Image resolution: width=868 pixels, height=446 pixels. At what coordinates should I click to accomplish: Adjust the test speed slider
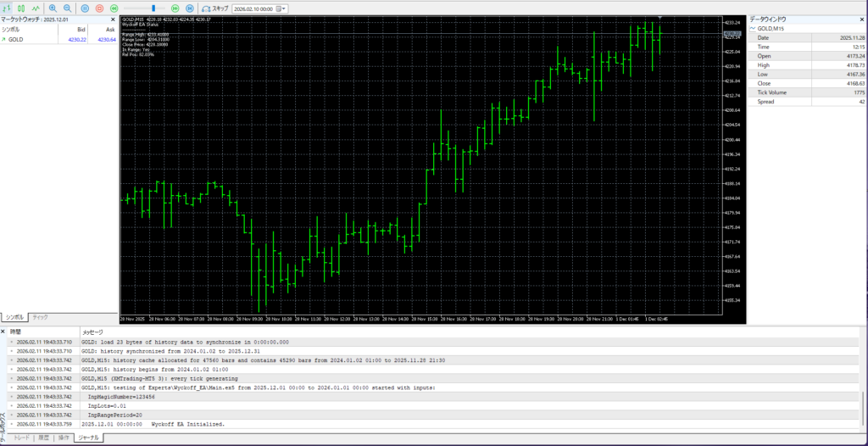click(152, 8)
